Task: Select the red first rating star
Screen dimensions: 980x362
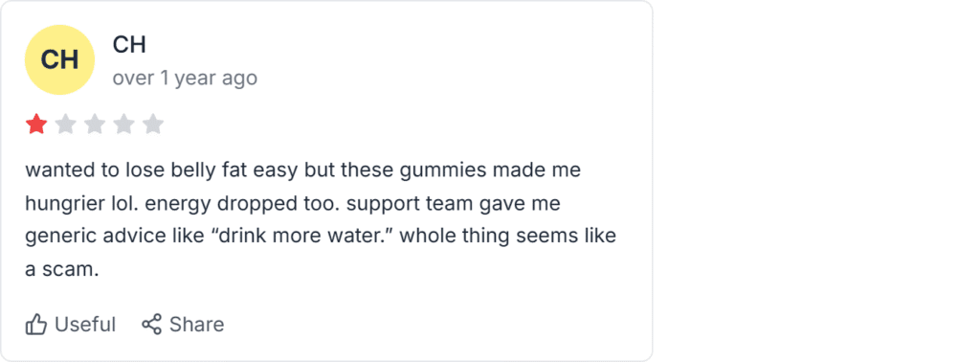Action: coord(36,124)
